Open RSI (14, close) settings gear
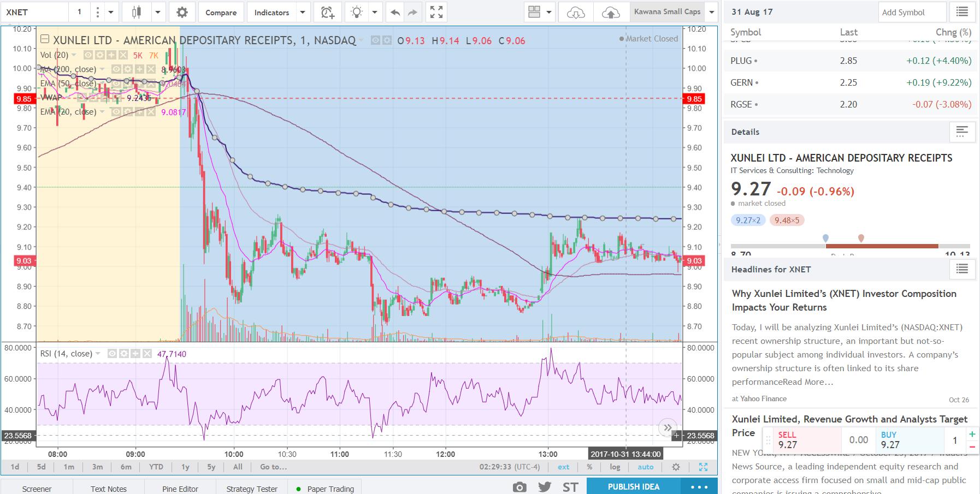Image resolution: width=980 pixels, height=494 pixels. 123,354
